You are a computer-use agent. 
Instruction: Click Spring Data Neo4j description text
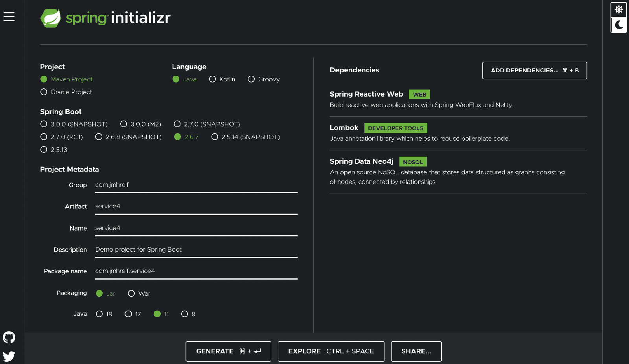click(x=447, y=177)
